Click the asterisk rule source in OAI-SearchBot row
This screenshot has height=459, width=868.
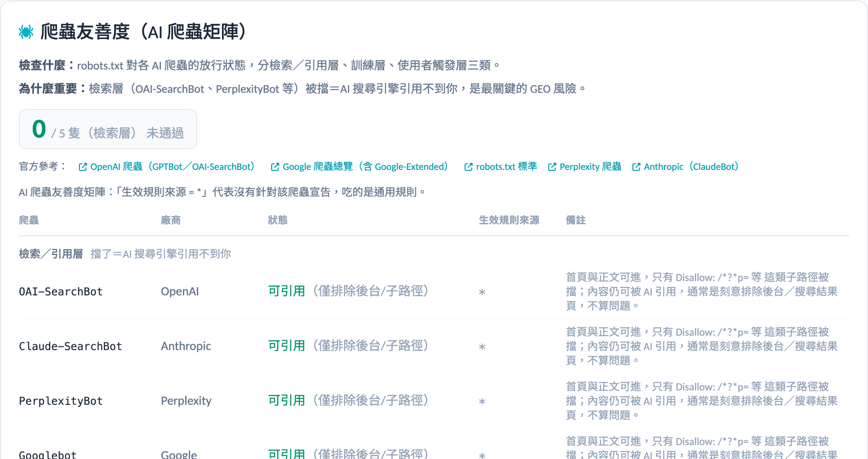(x=482, y=292)
